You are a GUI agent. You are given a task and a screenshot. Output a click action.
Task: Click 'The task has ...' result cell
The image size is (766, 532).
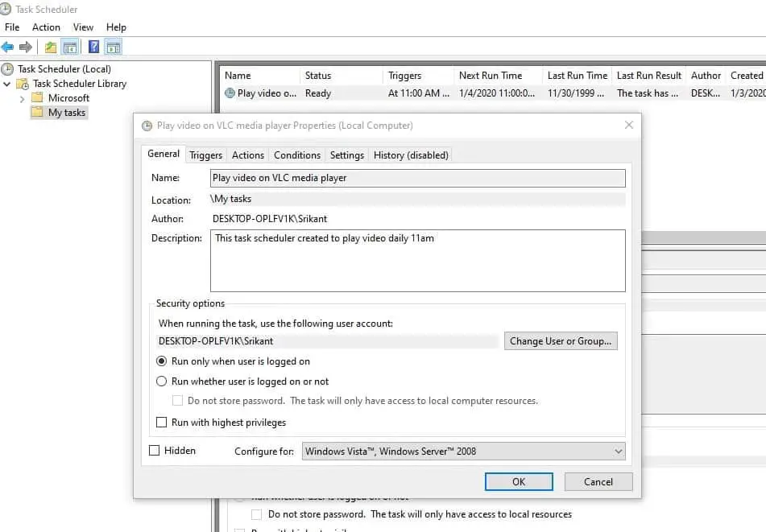click(x=648, y=93)
